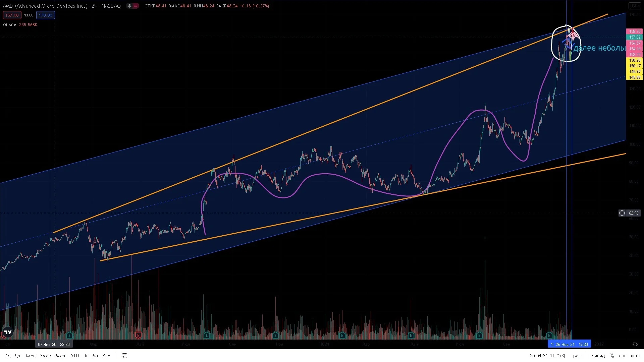
Task: Click the blue 170.00 buy button
Action: (x=46, y=15)
